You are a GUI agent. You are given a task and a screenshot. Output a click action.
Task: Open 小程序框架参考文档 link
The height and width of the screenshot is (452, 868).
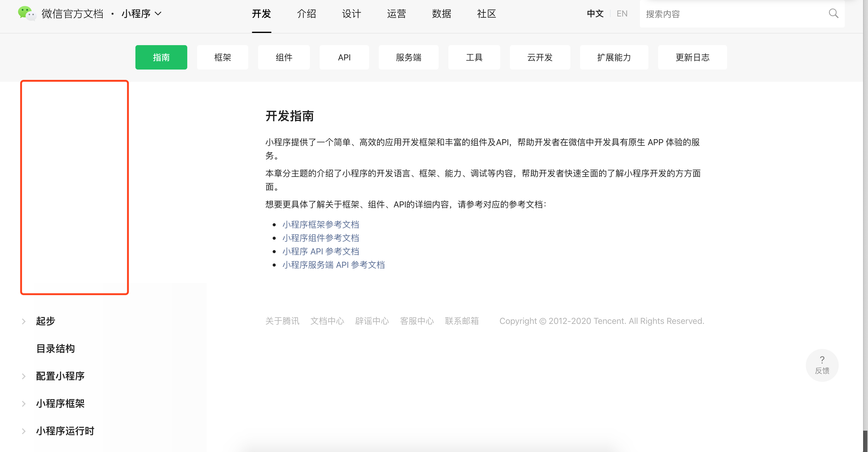(x=321, y=224)
